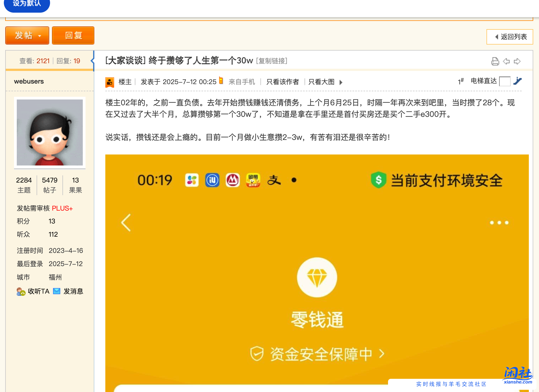Expand the chevron after 只看大图
539x392 pixels.
tap(341, 82)
